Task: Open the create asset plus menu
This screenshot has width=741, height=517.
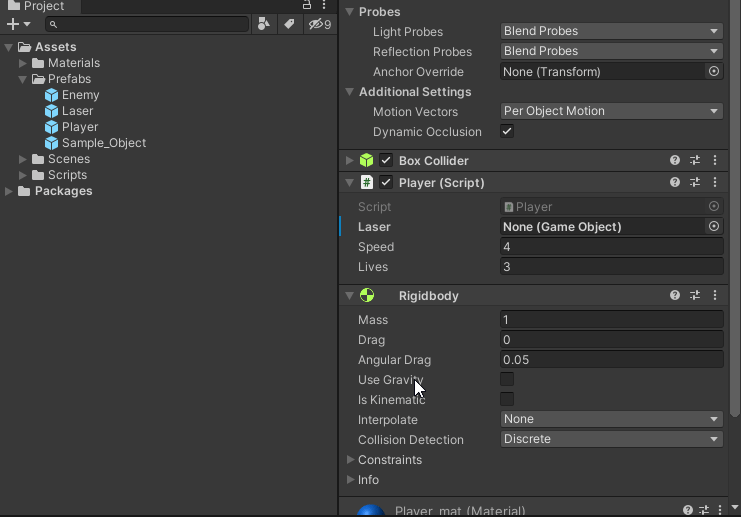Action: [x=18, y=24]
